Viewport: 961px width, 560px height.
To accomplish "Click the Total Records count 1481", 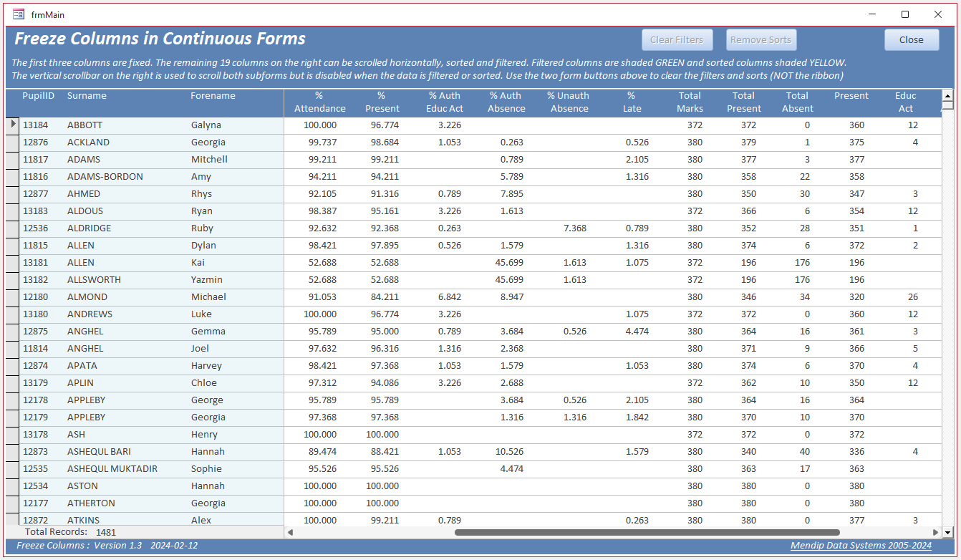I will click(105, 532).
